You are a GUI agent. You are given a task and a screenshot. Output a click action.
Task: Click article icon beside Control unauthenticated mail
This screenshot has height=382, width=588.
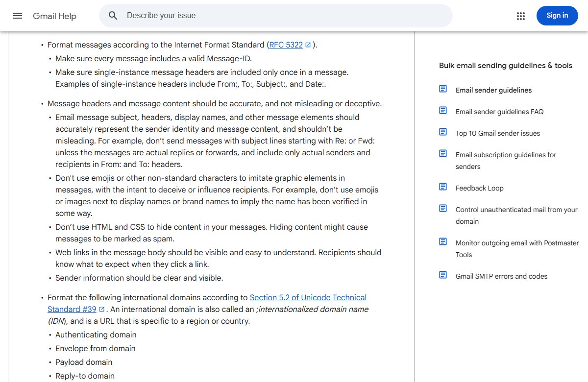click(443, 208)
